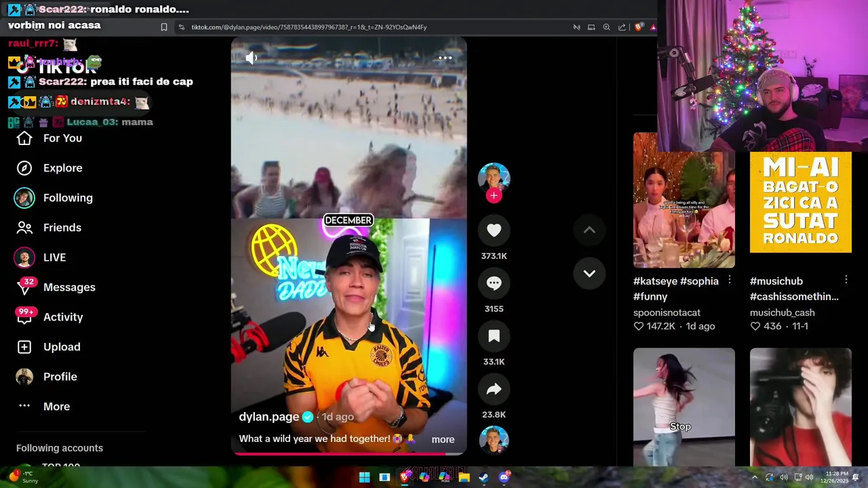Open site settings icon beside URL
The image size is (868, 488).
coord(182,27)
